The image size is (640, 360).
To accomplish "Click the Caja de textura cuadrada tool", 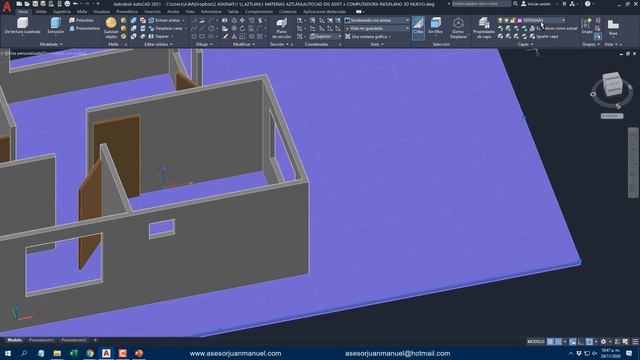I will click(22, 26).
